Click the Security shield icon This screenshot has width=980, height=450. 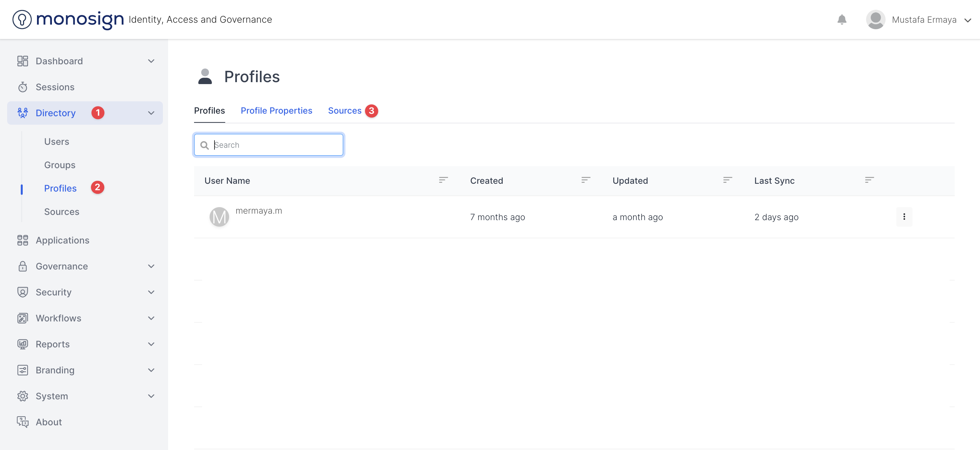pyautogui.click(x=23, y=292)
